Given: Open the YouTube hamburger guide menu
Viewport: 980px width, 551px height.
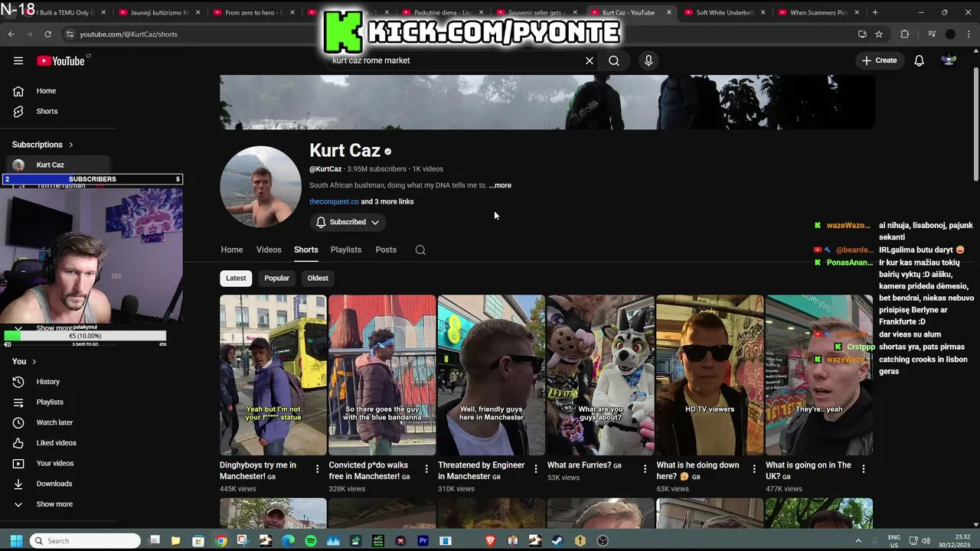Looking at the screenshot, I should (x=18, y=60).
